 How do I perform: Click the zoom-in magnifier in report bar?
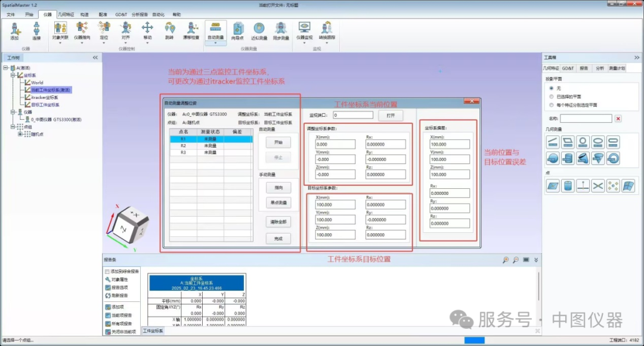pos(506,260)
